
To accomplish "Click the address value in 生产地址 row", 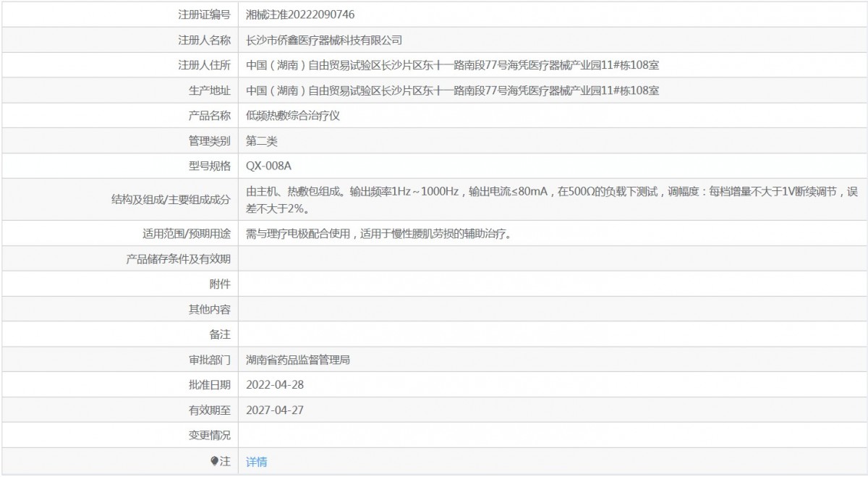I will 453,90.
